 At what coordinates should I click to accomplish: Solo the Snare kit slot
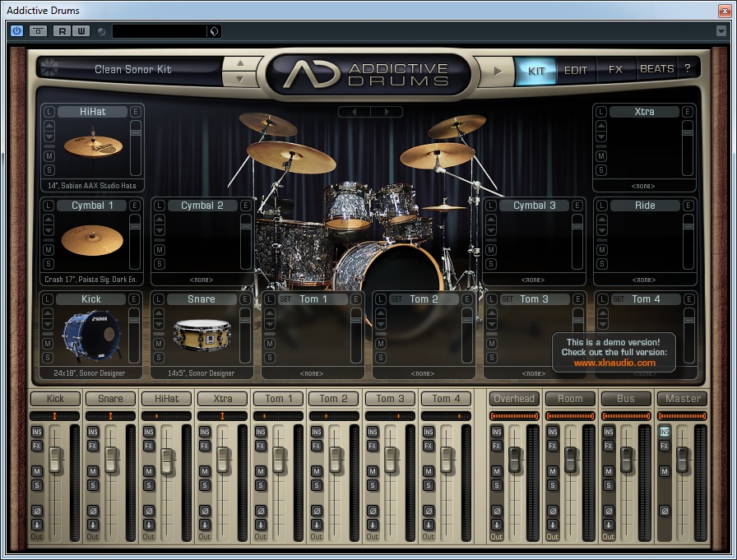(x=159, y=358)
